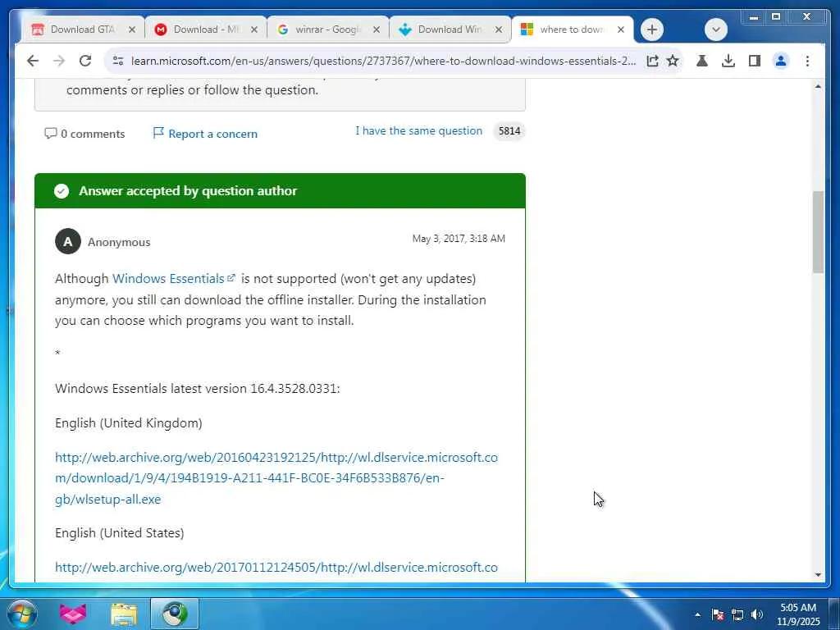Image resolution: width=840 pixels, height=630 pixels.
Task: Open the Windows Start menu
Action: 22,614
